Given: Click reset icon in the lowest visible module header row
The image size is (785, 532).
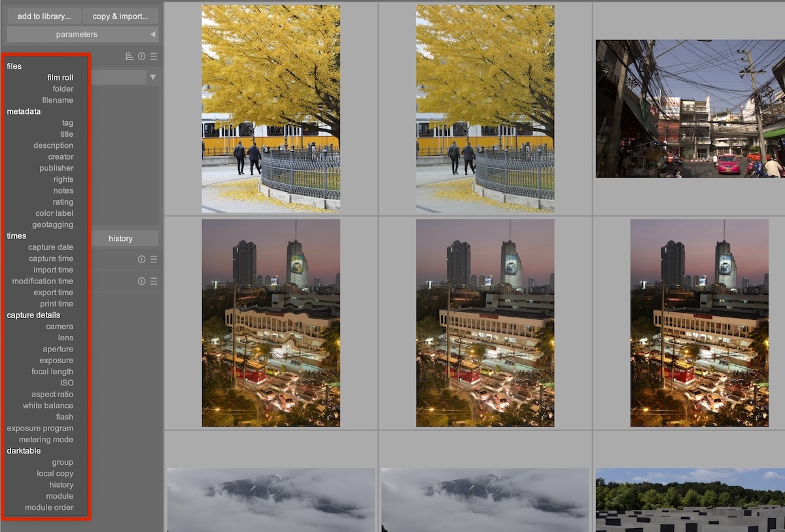Looking at the screenshot, I should pyautogui.click(x=141, y=281).
